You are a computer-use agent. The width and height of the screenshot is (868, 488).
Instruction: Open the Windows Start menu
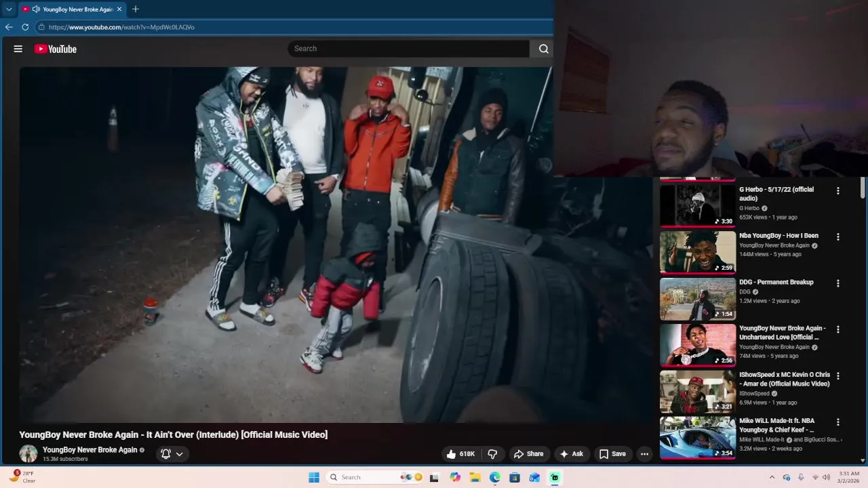click(314, 477)
